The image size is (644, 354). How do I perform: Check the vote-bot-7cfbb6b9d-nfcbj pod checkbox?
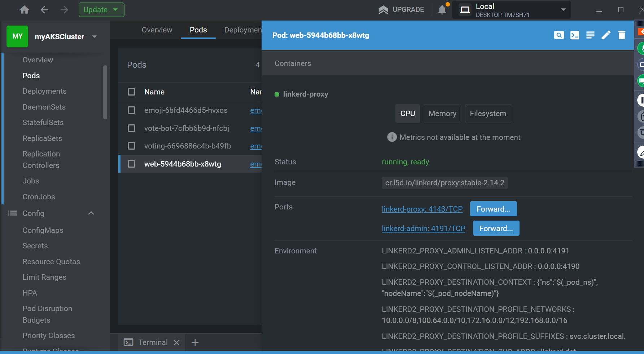[x=132, y=128]
